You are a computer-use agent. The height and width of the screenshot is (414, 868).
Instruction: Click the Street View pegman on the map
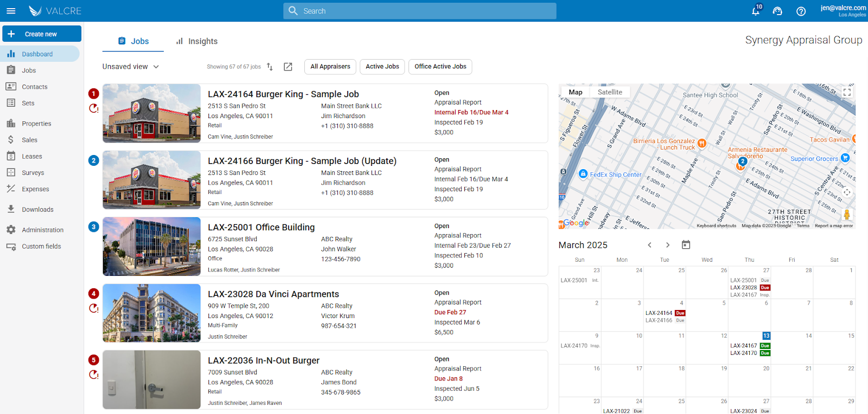coord(847,215)
